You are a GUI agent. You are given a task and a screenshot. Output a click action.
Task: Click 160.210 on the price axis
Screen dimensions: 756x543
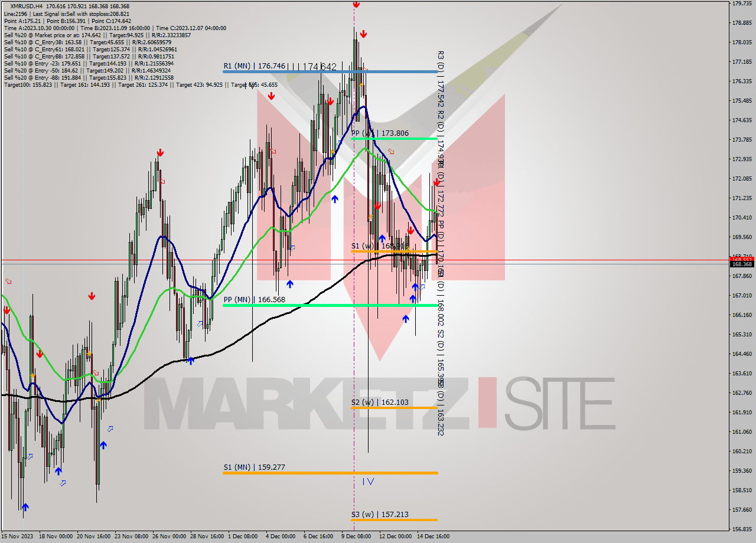(x=742, y=452)
